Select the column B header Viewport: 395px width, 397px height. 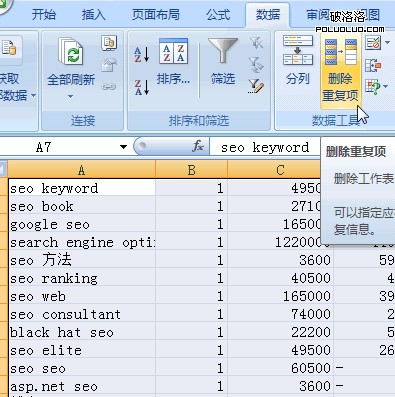(x=191, y=170)
